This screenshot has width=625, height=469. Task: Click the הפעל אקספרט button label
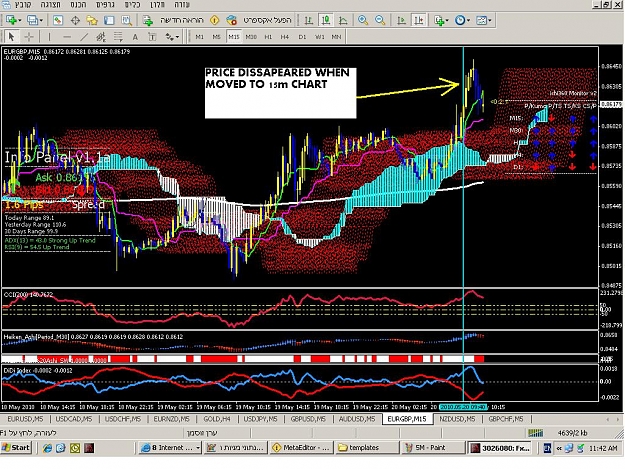point(267,20)
